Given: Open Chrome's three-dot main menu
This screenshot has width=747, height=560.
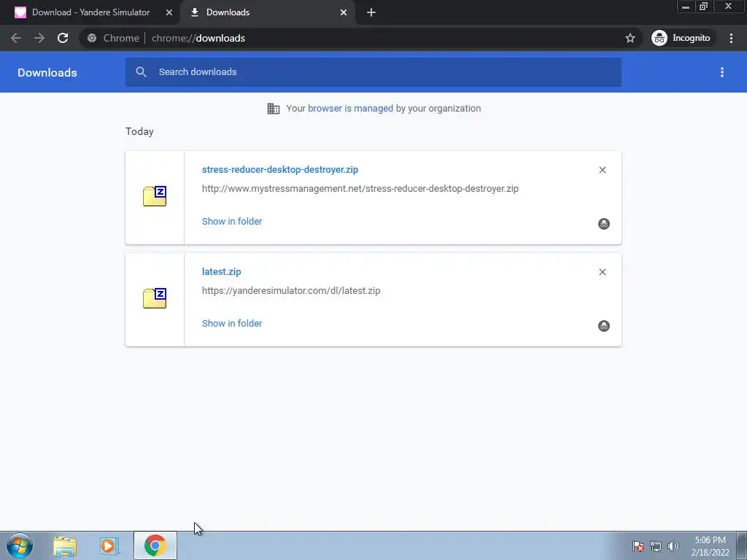Looking at the screenshot, I should (x=731, y=38).
